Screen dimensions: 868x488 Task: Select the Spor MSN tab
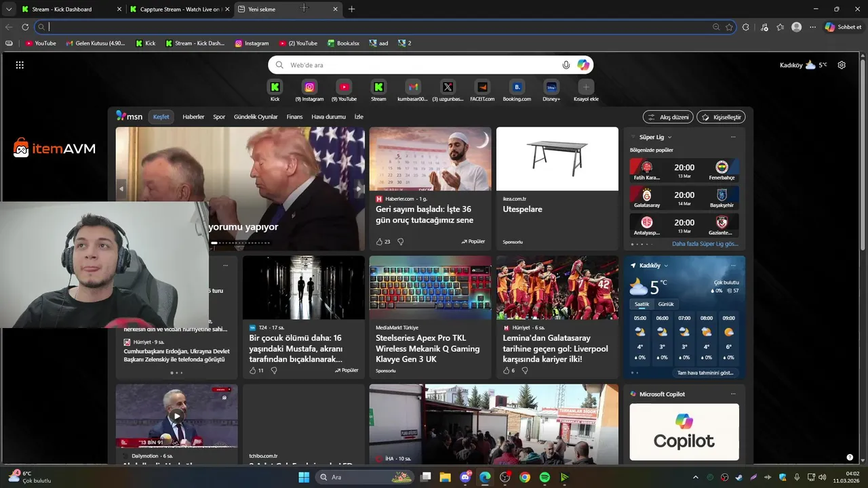point(219,117)
